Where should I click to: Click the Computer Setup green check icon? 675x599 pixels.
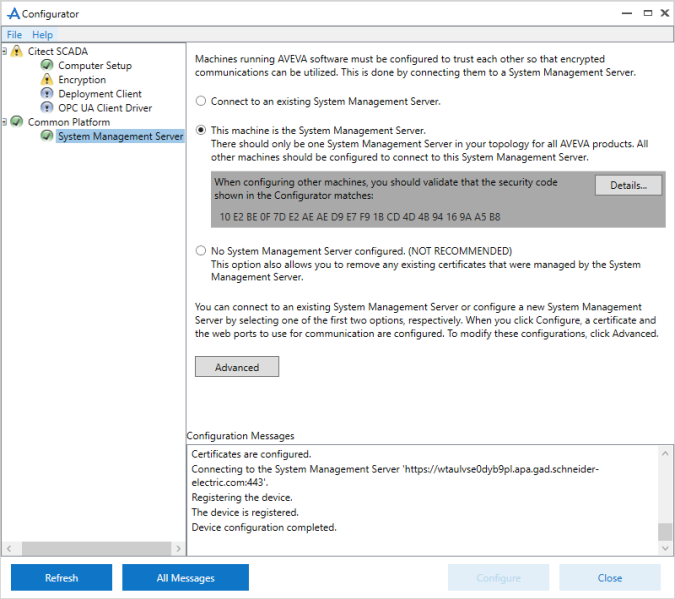[47, 66]
